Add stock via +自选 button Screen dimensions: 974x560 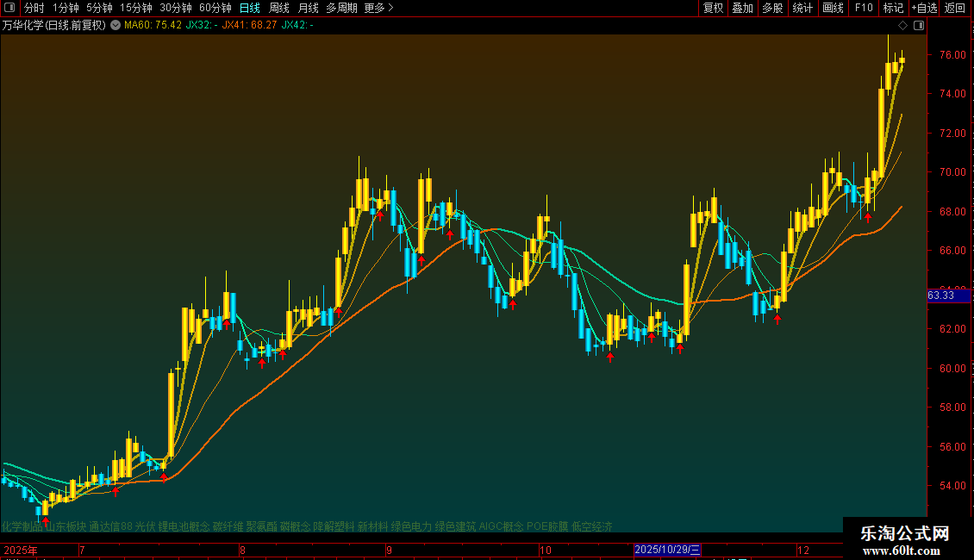pos(924,8)
